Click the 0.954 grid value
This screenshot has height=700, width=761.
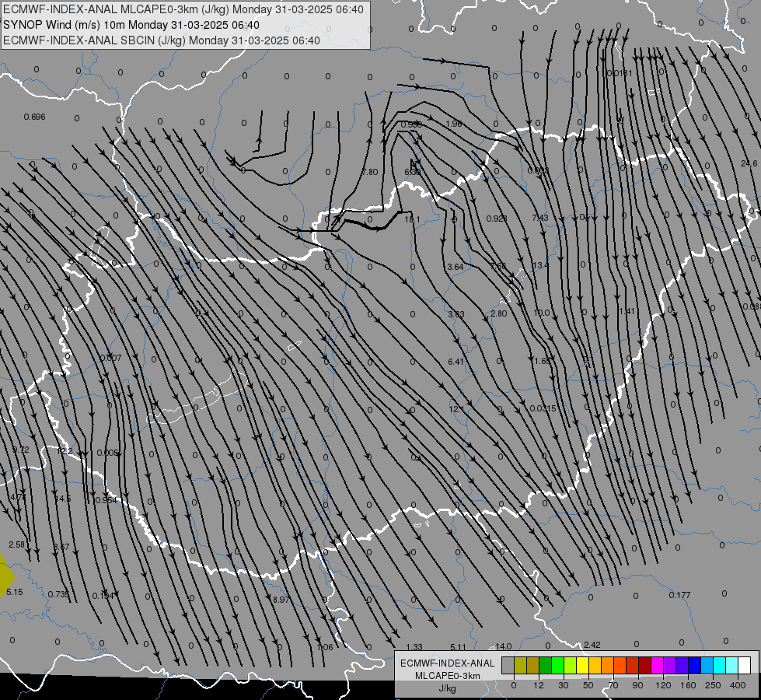(106, 500)
